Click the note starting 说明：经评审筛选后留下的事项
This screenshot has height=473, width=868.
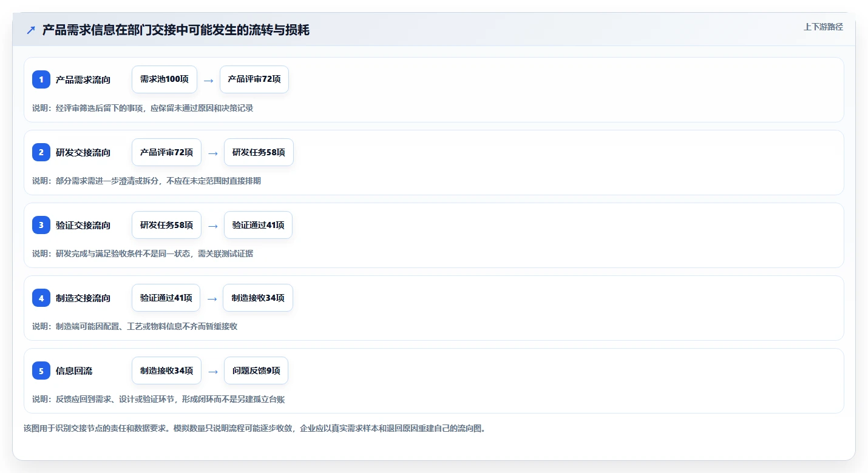[x=143, y=108]
